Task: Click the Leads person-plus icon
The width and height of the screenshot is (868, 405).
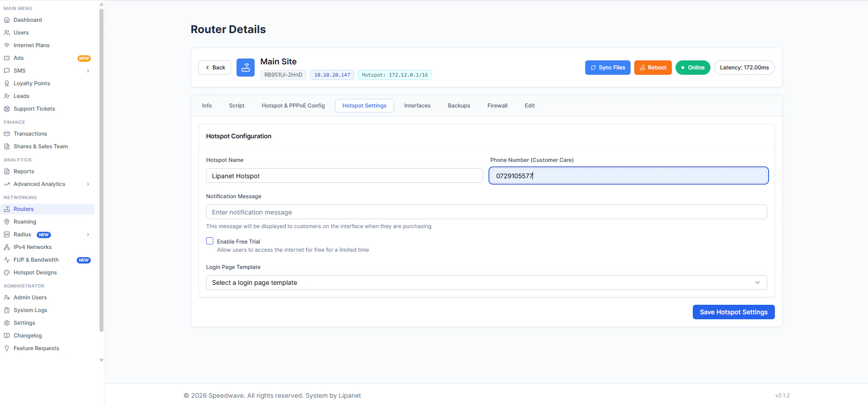Action: (x=7, y=96)
